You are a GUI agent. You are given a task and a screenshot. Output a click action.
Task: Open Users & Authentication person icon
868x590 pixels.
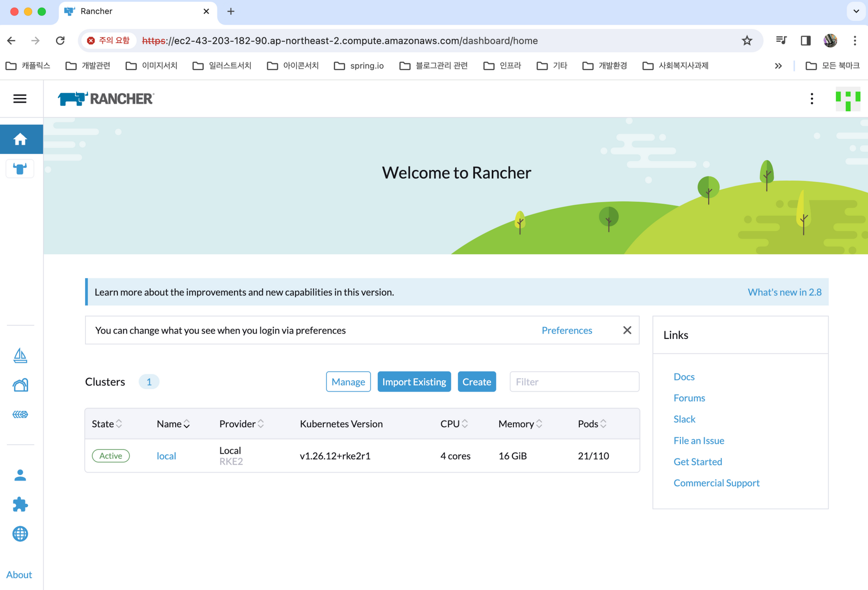point(20,475)
